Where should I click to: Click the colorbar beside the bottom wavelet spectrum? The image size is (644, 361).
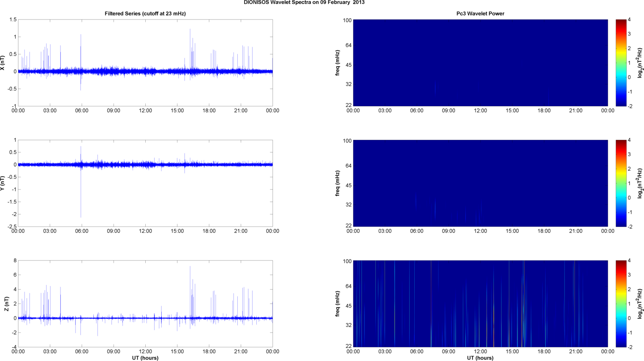(621, 304)
